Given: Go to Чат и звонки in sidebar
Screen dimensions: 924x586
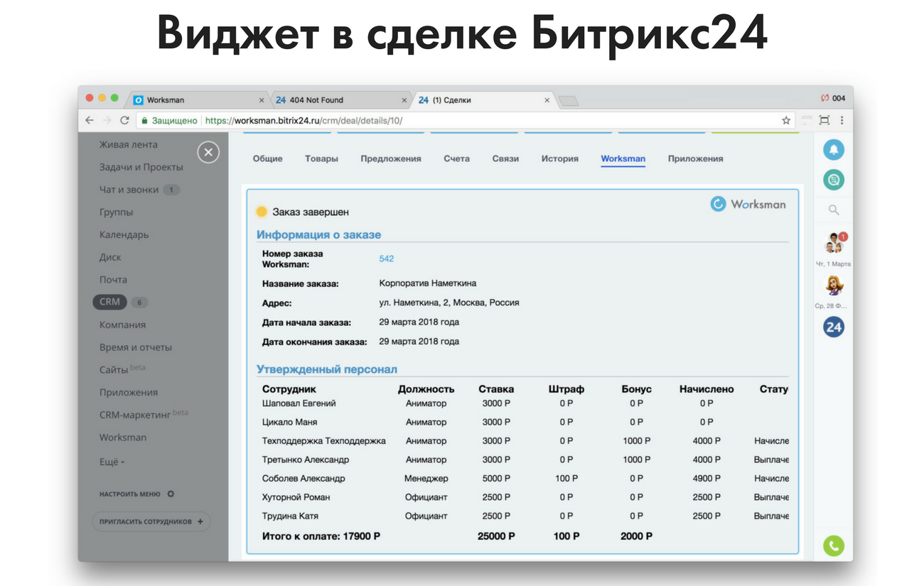Looking at the screenshot, I should click(x=129, y=190).
